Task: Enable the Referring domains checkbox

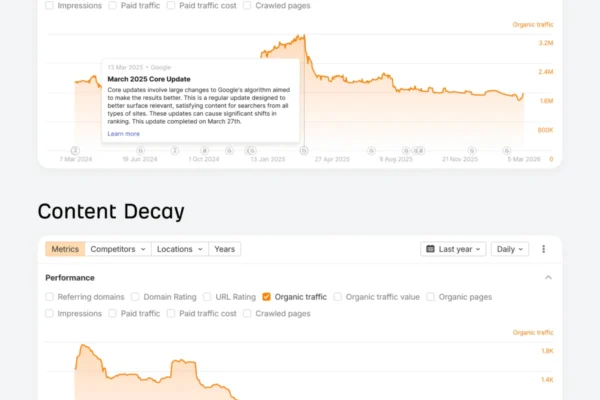Action: point(50,297)
